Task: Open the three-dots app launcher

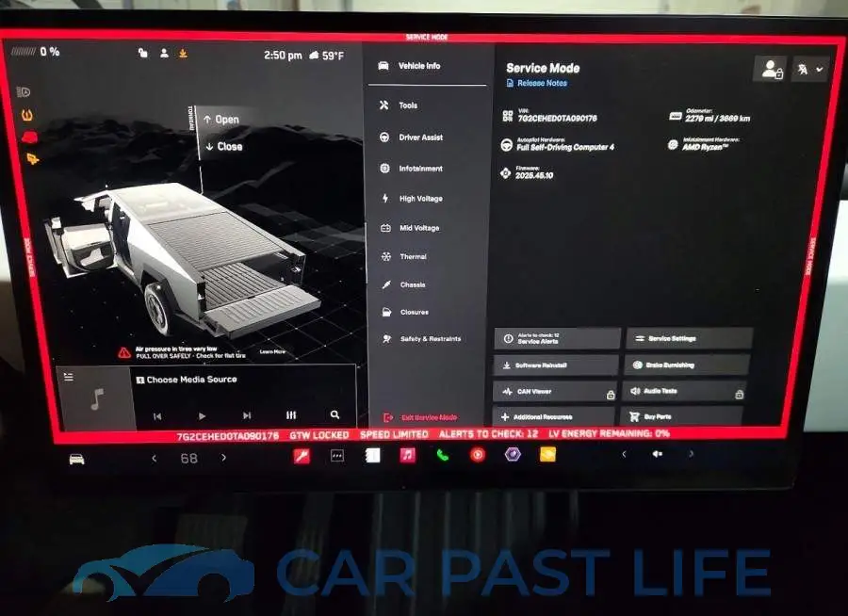Action: pos(337,456)
